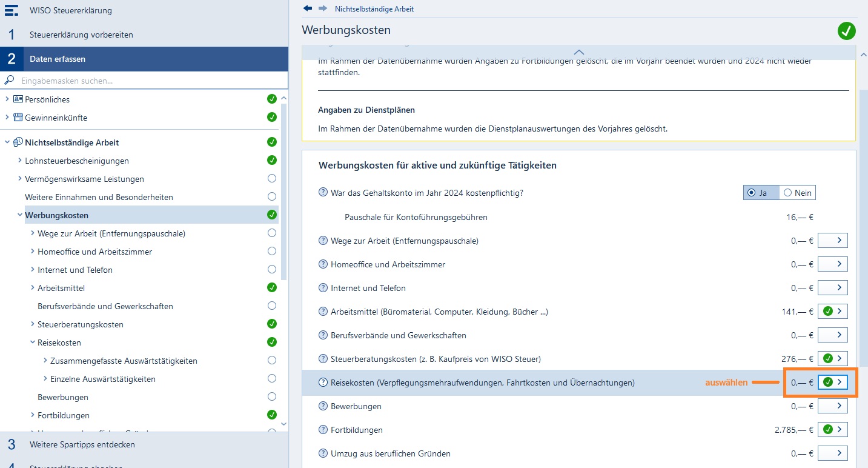
Task: Click status checkmark of Gewinneinkünfte in sidebar
Action: [272, 117]
